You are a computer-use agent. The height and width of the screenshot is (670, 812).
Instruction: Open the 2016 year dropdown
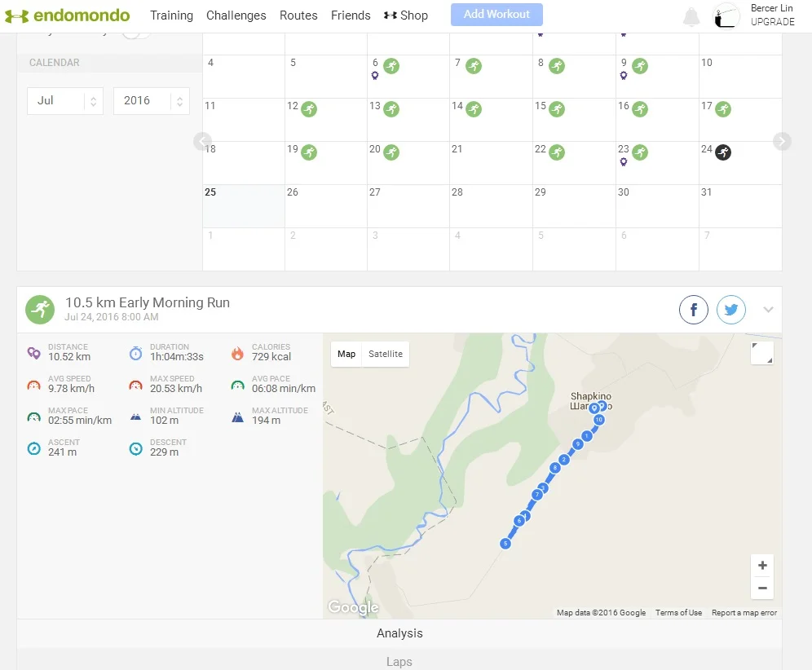coord(151,101)
